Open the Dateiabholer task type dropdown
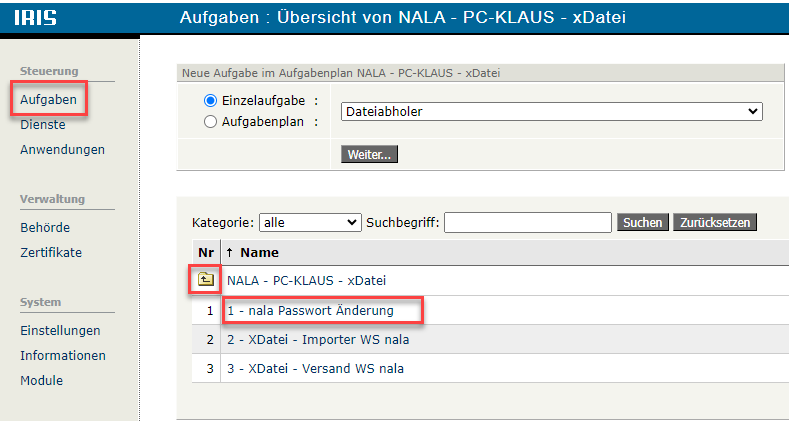The image size is (789, 421). tap(551, 111)
